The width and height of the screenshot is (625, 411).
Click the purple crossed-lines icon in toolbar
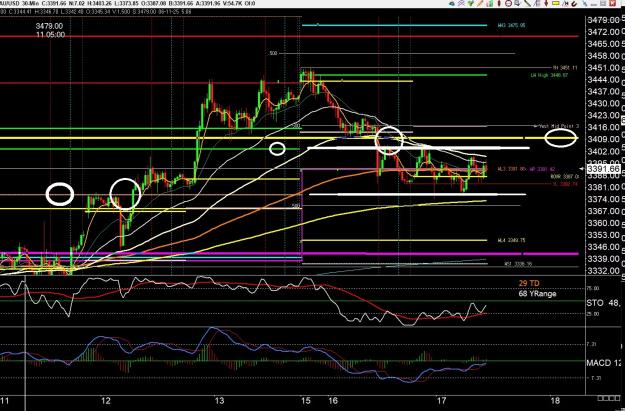click(461, 3)
